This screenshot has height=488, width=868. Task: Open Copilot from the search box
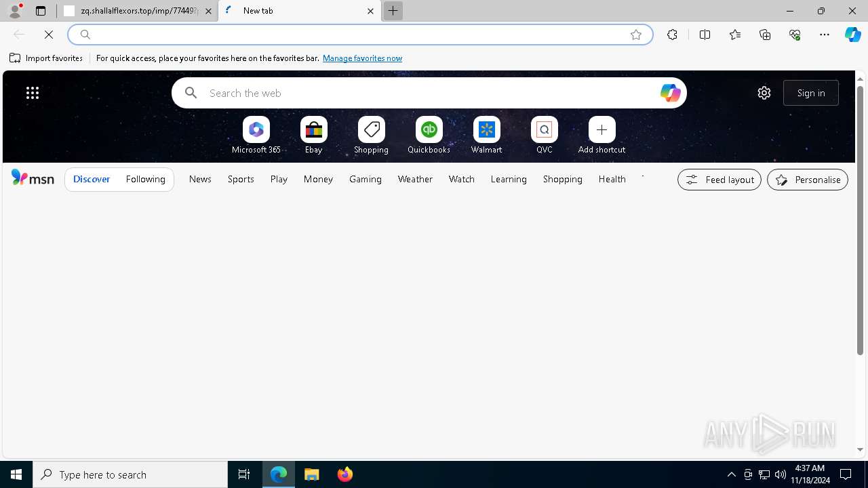(670, 93)
